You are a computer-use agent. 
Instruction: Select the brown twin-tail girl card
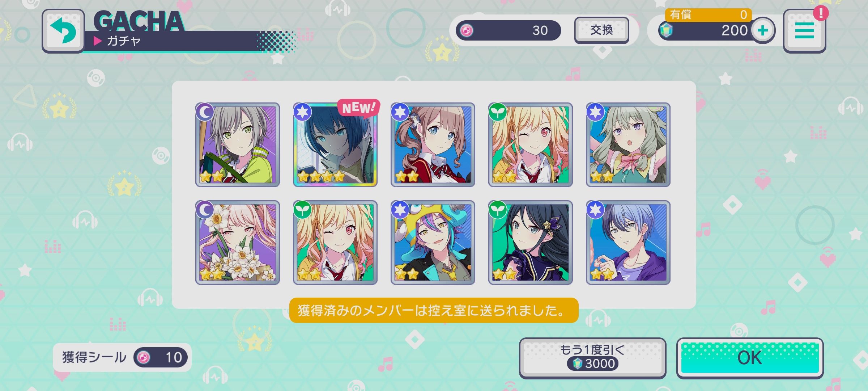[433, 145]
